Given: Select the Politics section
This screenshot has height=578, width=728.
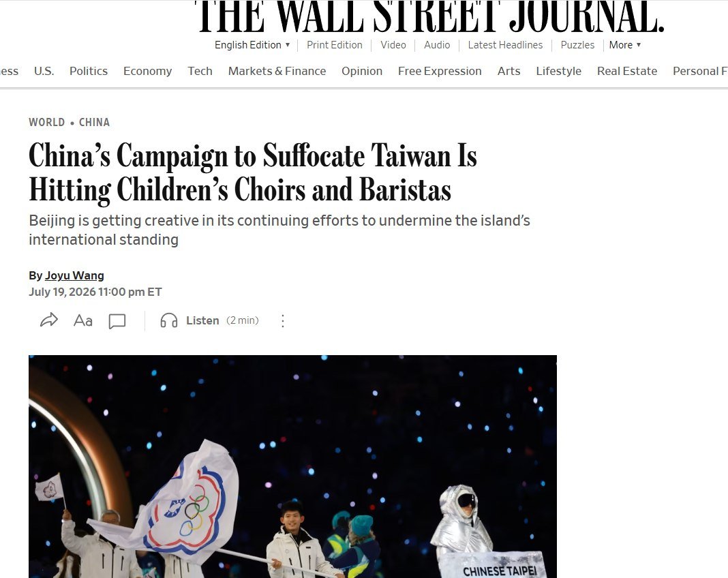Looking at the screenshot, I should click(89, 71).
